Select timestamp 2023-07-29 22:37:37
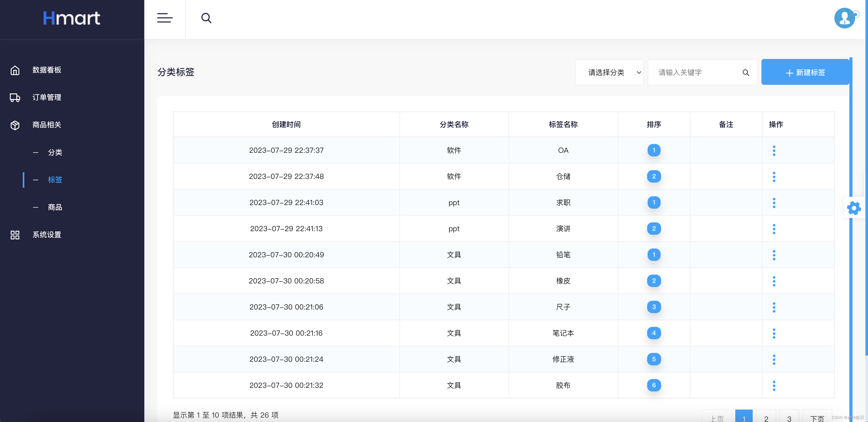Screen dimensions: 868x422 [286, 150]
